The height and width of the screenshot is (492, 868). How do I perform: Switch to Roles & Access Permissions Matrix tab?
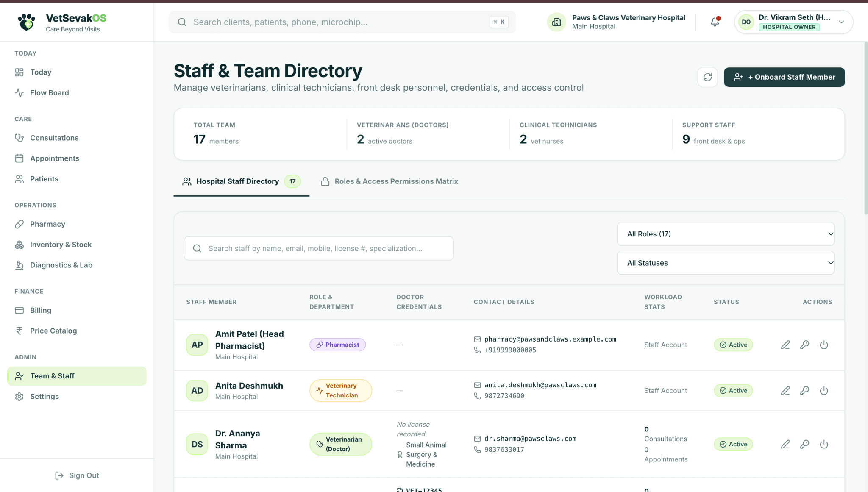click(x=389, y=181)
